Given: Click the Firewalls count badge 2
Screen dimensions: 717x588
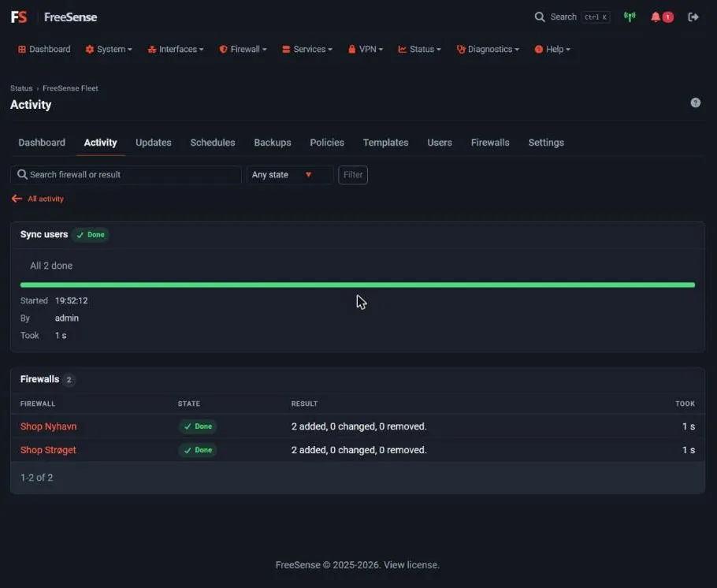Looking at the screenshot, I should point(69,379).
